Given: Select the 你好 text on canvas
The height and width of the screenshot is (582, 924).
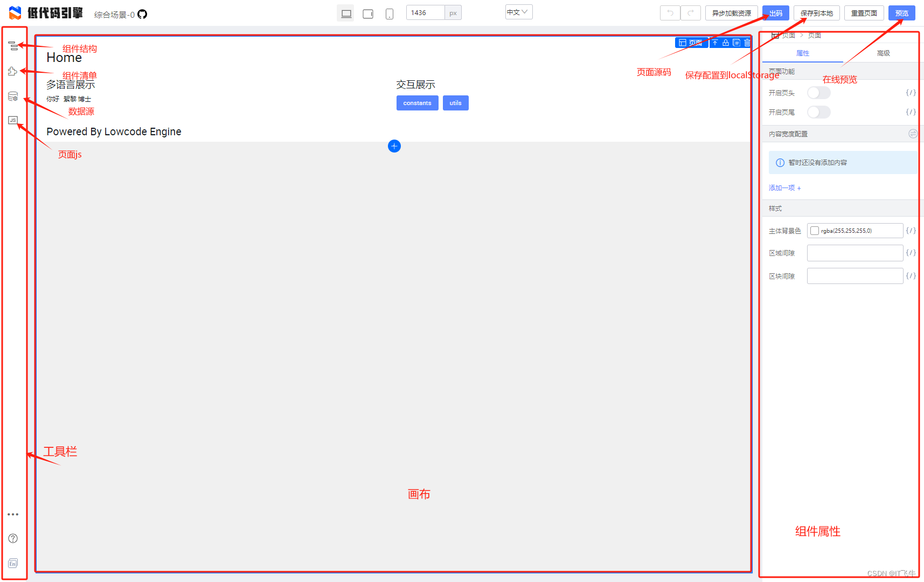Looking at the screenshot, I should coord(53,99).
